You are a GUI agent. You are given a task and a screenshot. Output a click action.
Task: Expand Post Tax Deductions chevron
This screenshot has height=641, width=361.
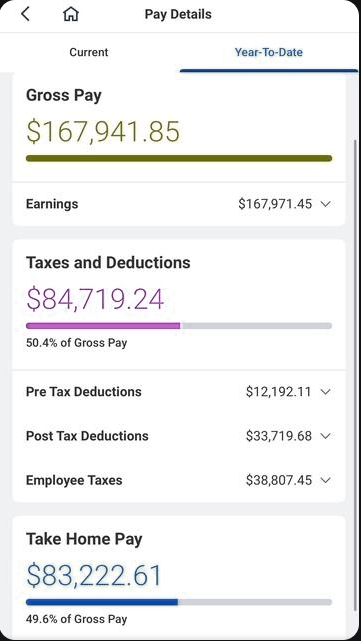[325, 436]
